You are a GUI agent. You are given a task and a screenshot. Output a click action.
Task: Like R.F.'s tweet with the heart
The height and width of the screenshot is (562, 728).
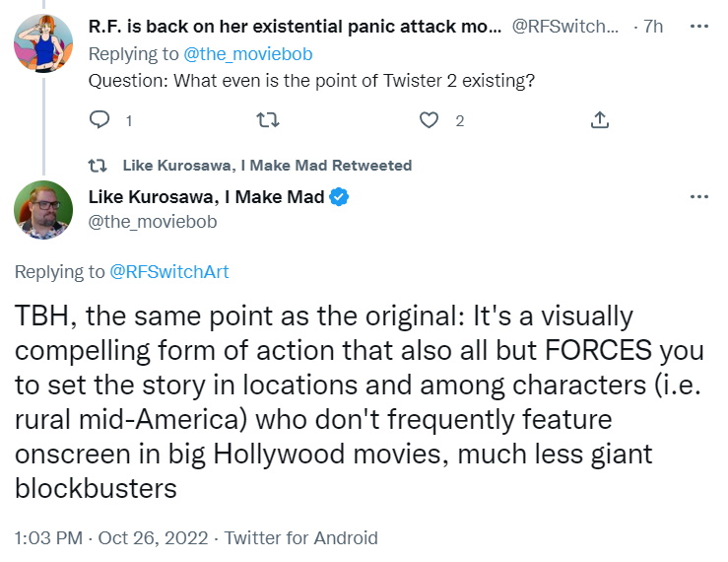click(429, 120)
